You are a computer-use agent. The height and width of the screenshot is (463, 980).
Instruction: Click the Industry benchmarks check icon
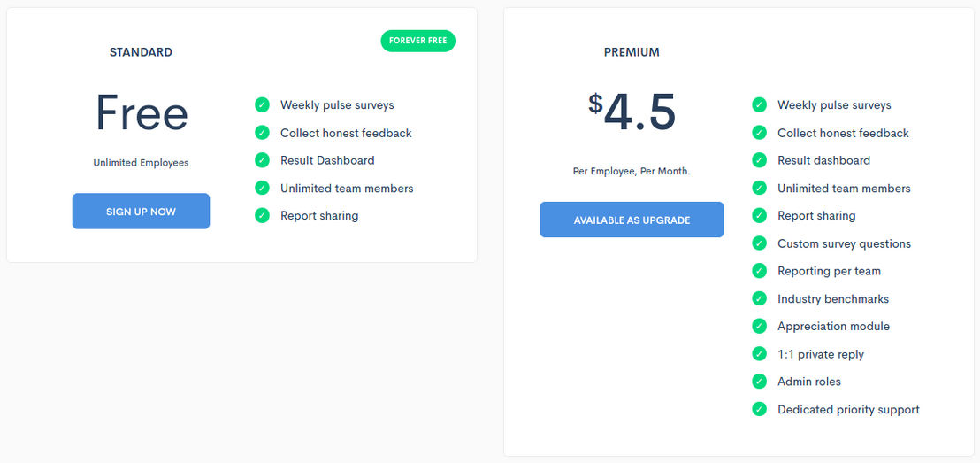(x=760, y=298)
